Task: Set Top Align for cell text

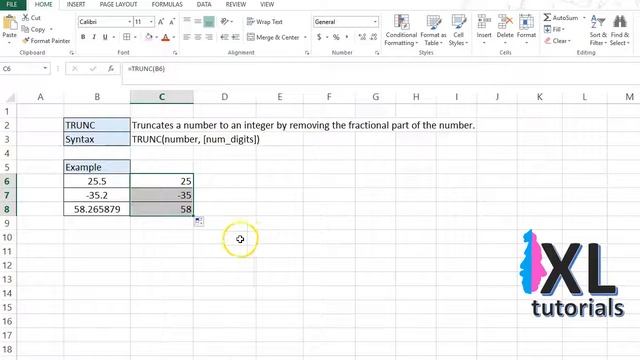Action: (x=187, y=21)
